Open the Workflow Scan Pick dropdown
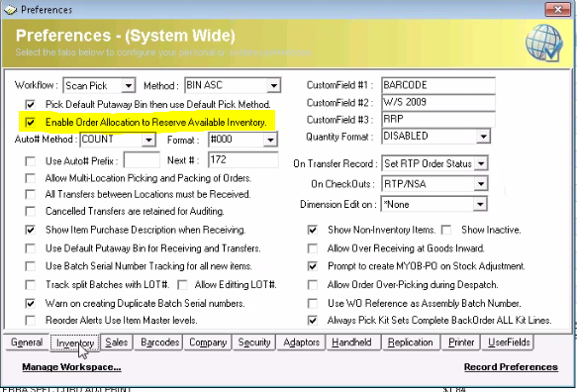The height and width of the screenshot is (392, 577). pyautogui.click(x=128, y=86)
